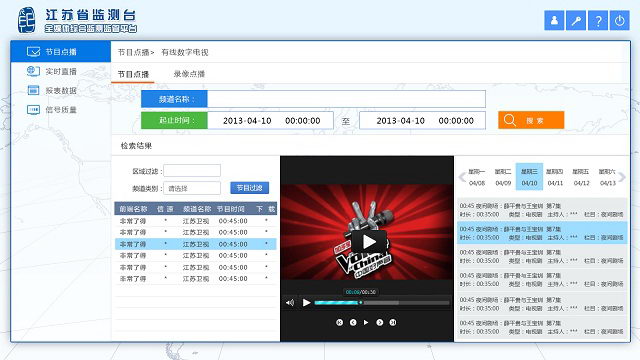Click the previous-week arrow in date strip
Image resolution: width=640 pixels, height=360 pixels.
[x=462, y=177]
